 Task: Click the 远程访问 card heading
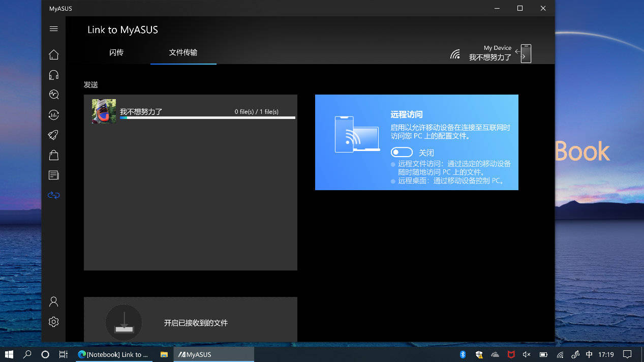(407, 114)
